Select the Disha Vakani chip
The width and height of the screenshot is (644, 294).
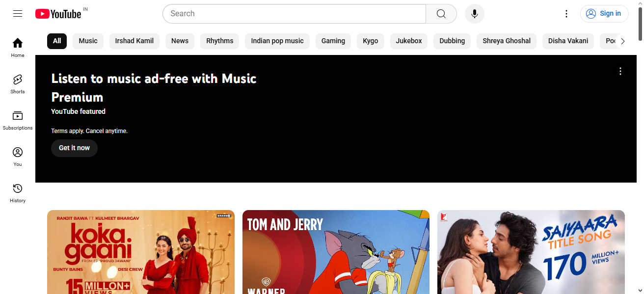point(568,41)
